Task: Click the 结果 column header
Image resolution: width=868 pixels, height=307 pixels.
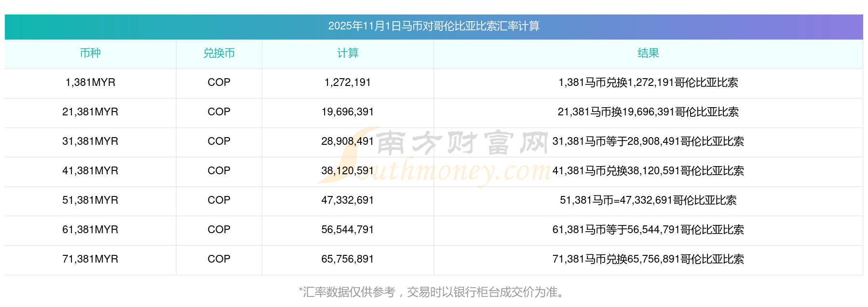Action: click(x=648, y=53)
